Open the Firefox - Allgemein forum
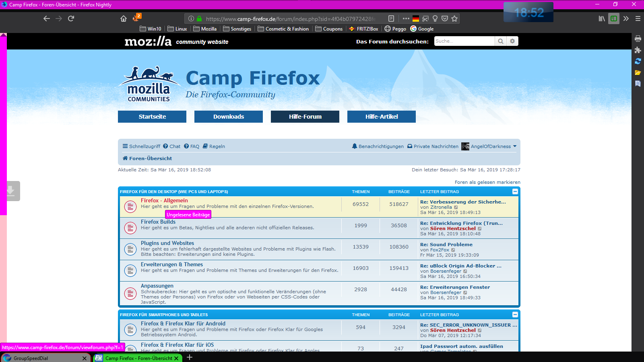 (164, 200)
